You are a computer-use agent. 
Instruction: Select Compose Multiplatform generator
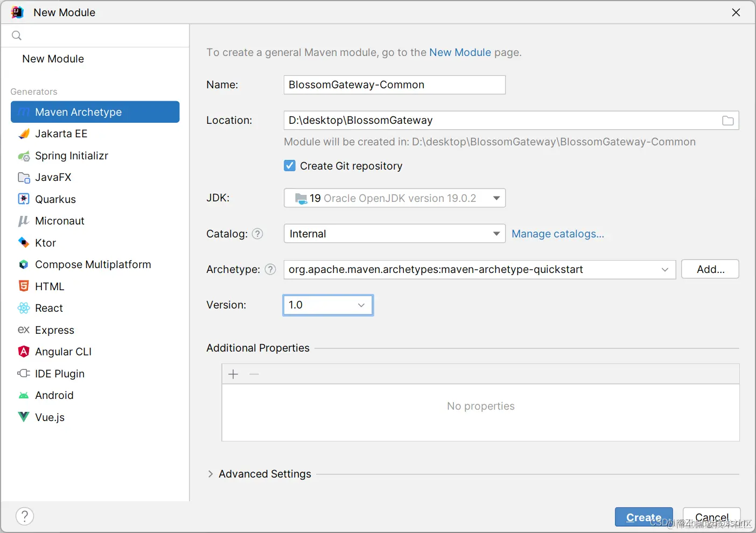point(93,264)
